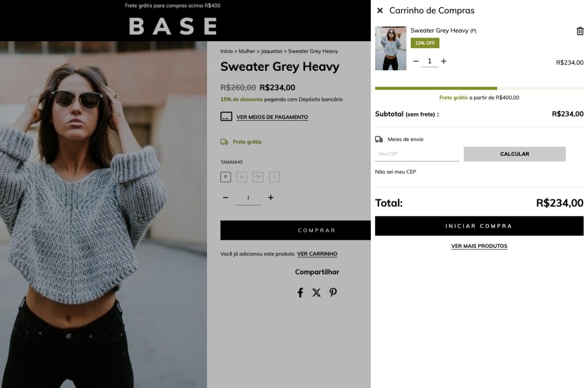The height and width of the screenshot is (388, 588).
Task: Increase product page quantity with plus
Action: coord(271,197)
